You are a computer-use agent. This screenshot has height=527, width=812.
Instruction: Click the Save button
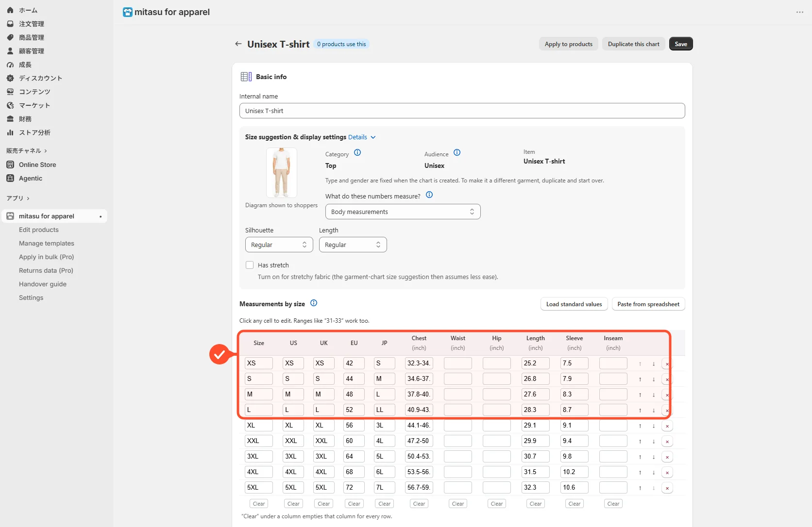(x=681, y=44)
